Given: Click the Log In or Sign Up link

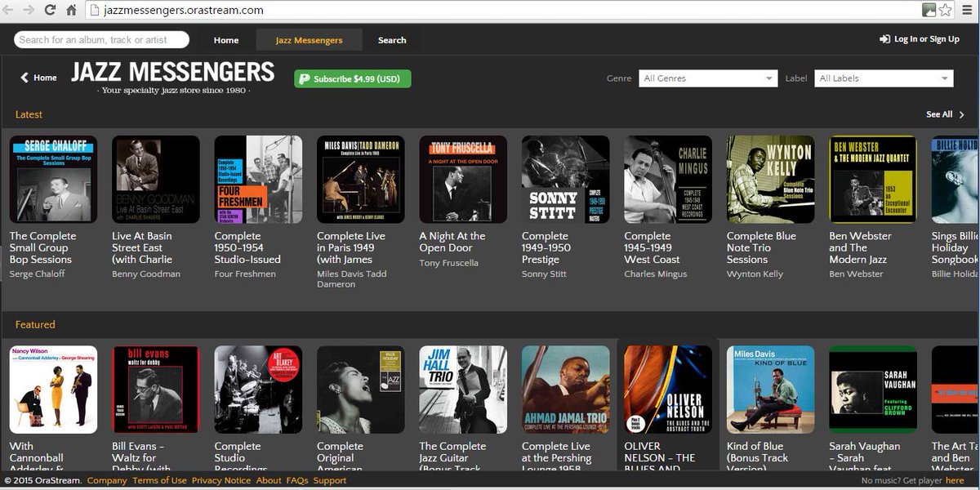Looking at the screenshot, I should (x=920, y=39).
